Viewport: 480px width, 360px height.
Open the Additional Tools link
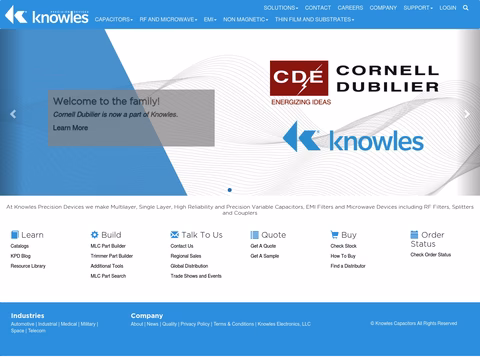point(107,266)
